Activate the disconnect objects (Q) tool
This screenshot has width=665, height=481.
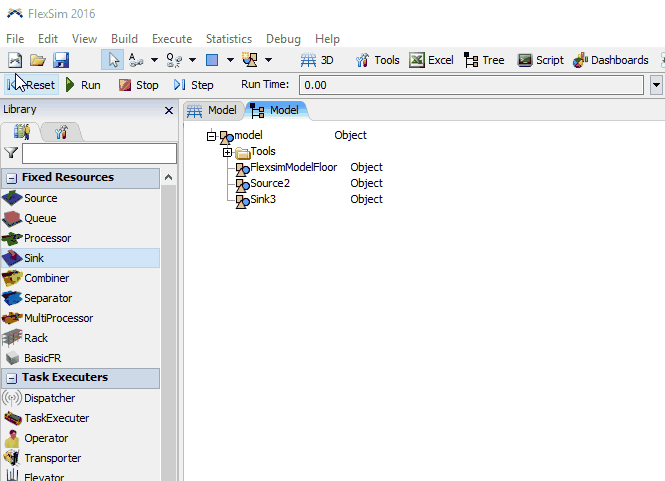click(174, 60)
